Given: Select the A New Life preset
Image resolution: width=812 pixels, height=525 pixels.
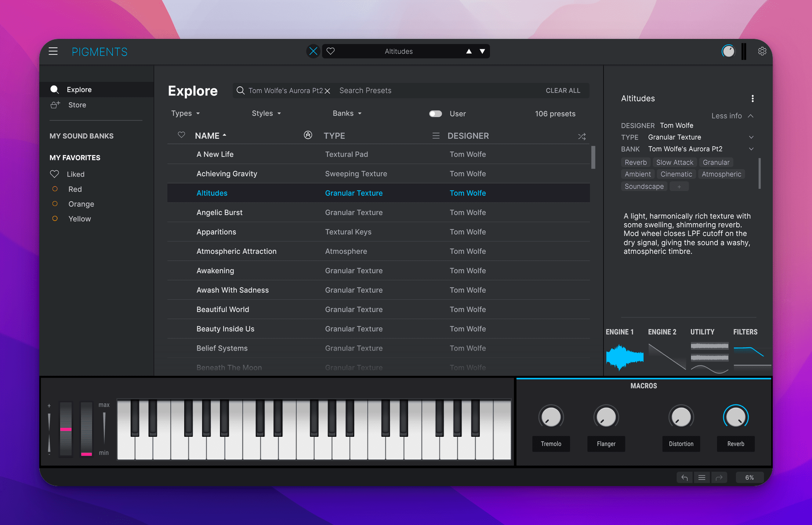Looking at the screenshot, I should pos(378,154).
